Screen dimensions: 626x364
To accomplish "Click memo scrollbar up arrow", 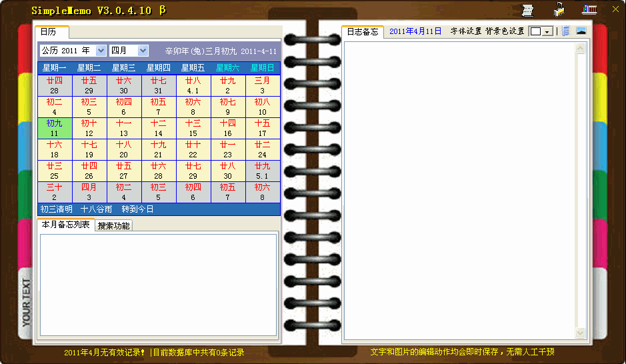I will [x=580, y=48].
